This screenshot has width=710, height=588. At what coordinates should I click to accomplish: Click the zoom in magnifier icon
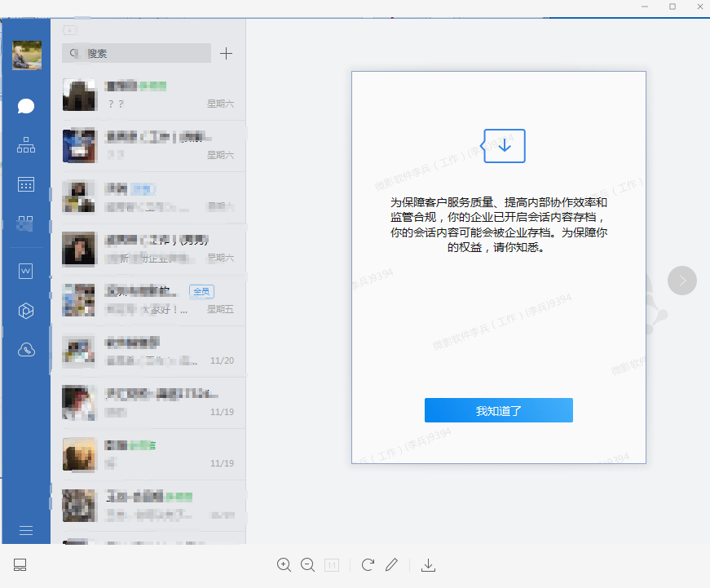(x=284, y=565)
